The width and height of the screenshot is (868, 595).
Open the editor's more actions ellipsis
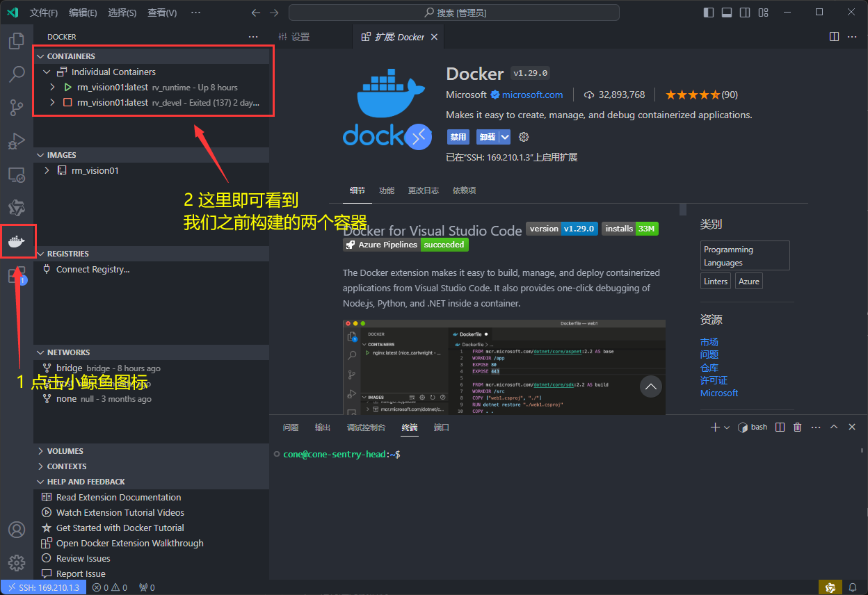tap(852, 37)
